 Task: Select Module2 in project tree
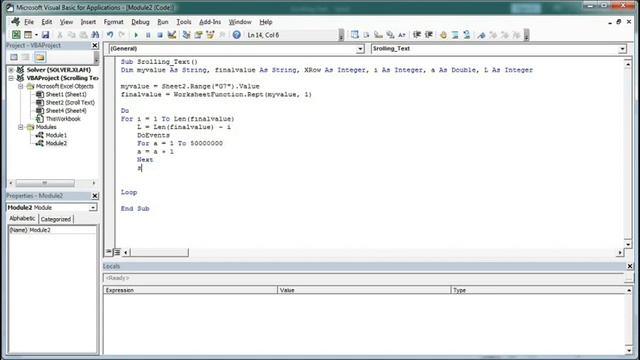click(x=56, y=143)
